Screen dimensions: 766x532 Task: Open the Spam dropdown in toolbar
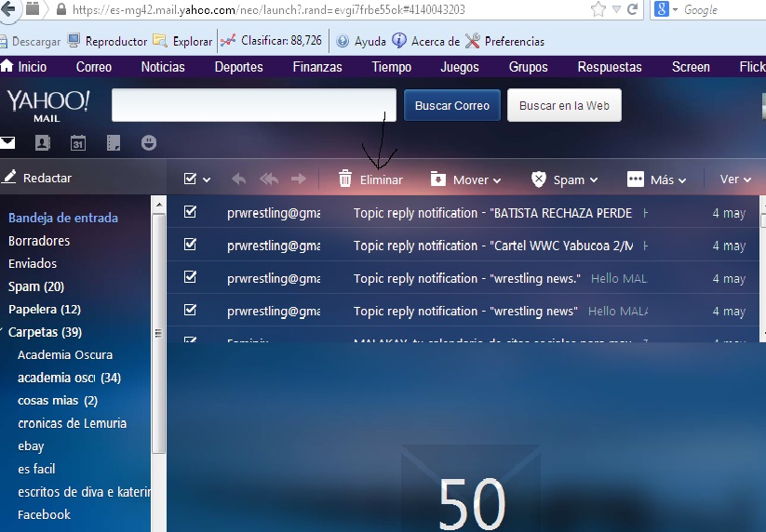tap(564, 180)
